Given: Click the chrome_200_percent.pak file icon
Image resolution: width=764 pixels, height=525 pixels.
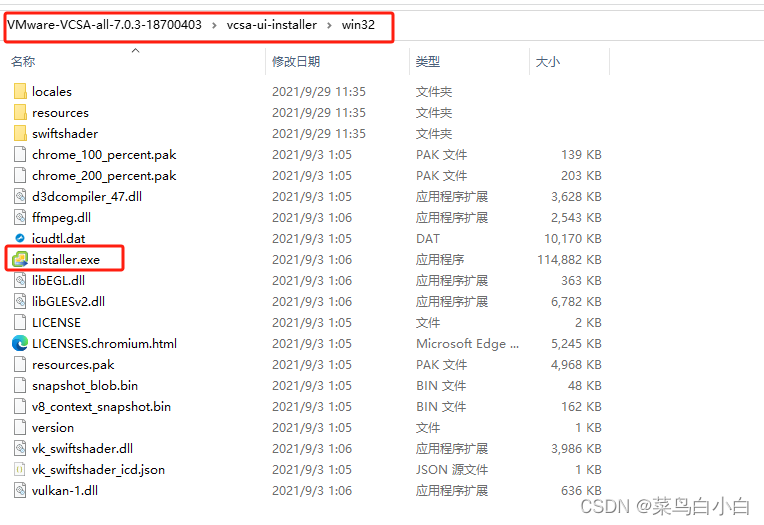Looking at the screenshot, I should [x=20, y=175].
